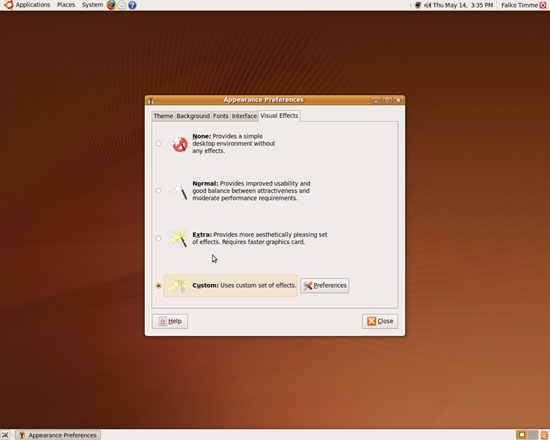Click the 'Extra: Provides more aesthetically pleasing' text
This screenshot has height=440, width=550.
[260, 238]
